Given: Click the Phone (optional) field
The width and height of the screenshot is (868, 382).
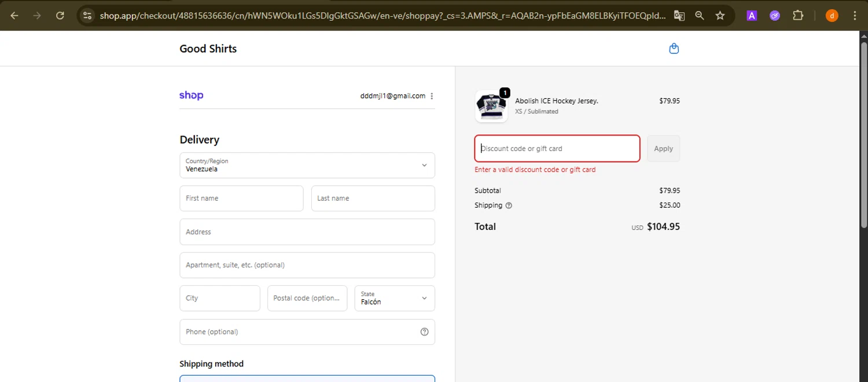Looking at the screenshot, I should [x=307, y=332].
